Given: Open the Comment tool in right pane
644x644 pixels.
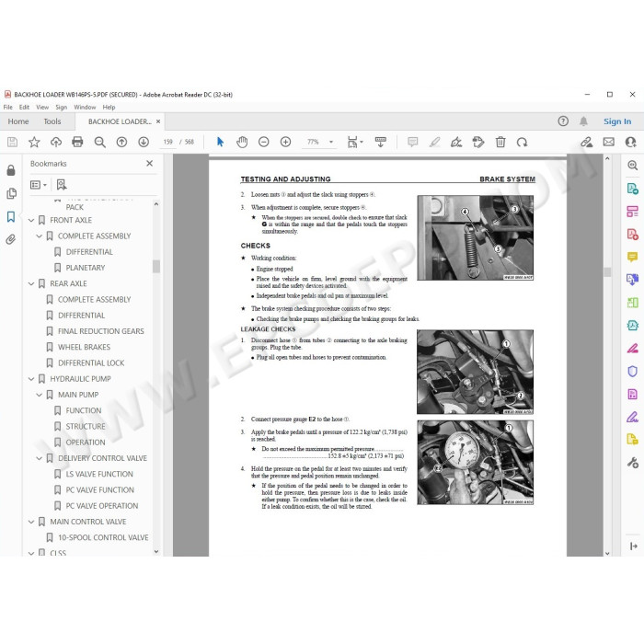Looking at the screenshot, I should [x=633, y=257].
